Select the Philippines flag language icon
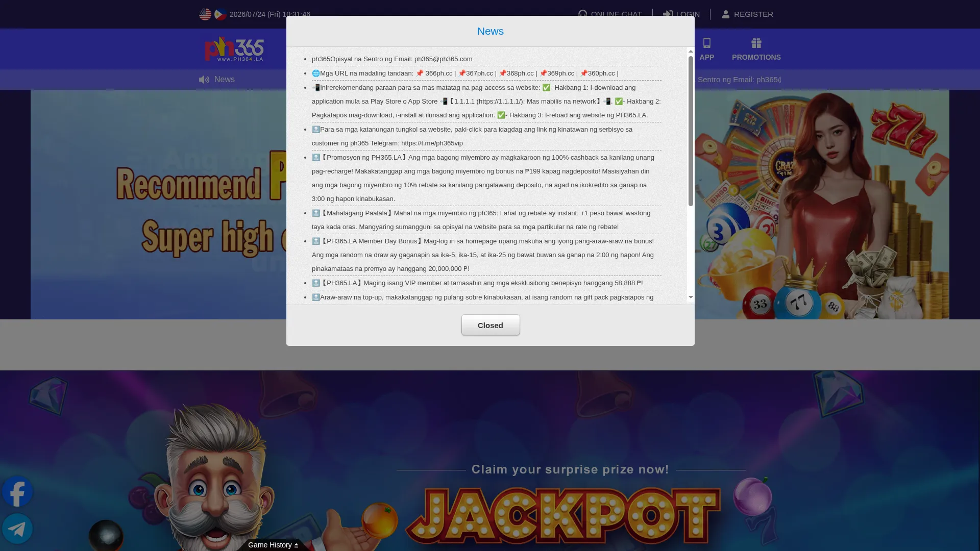 click(220, 14)
